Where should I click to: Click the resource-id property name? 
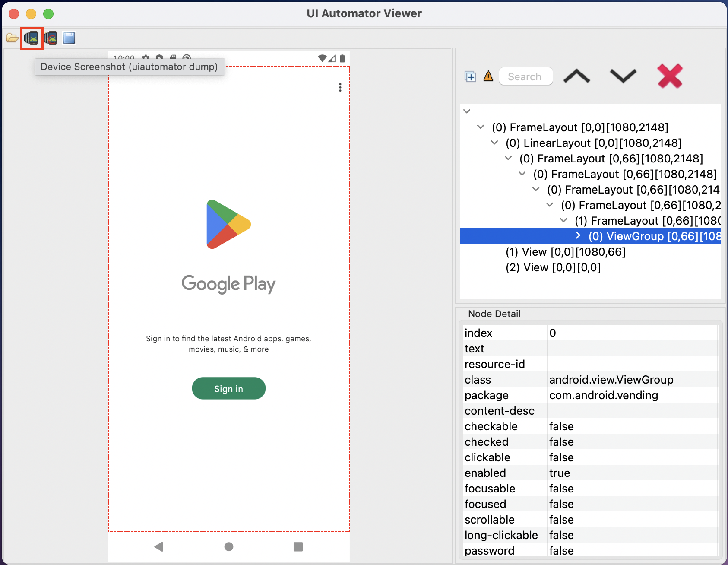click(x=494, y=364)
